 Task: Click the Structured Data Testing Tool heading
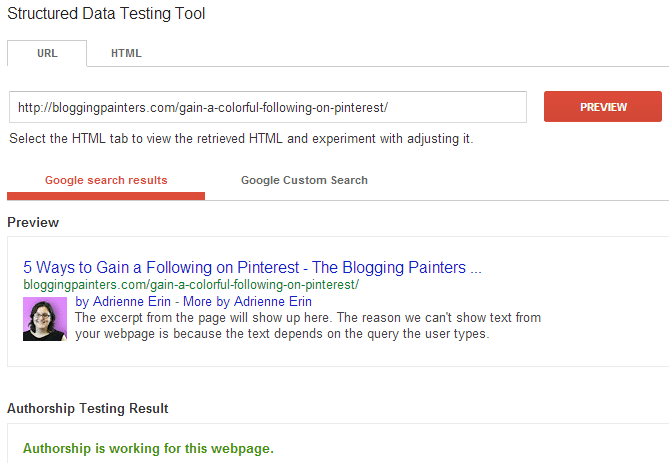point(106,14)
